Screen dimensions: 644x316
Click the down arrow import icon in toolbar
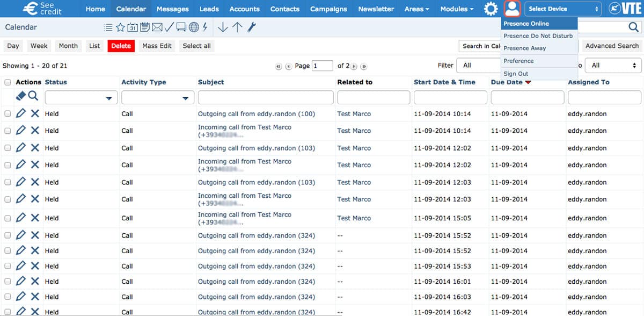click(x=223, y=27)
